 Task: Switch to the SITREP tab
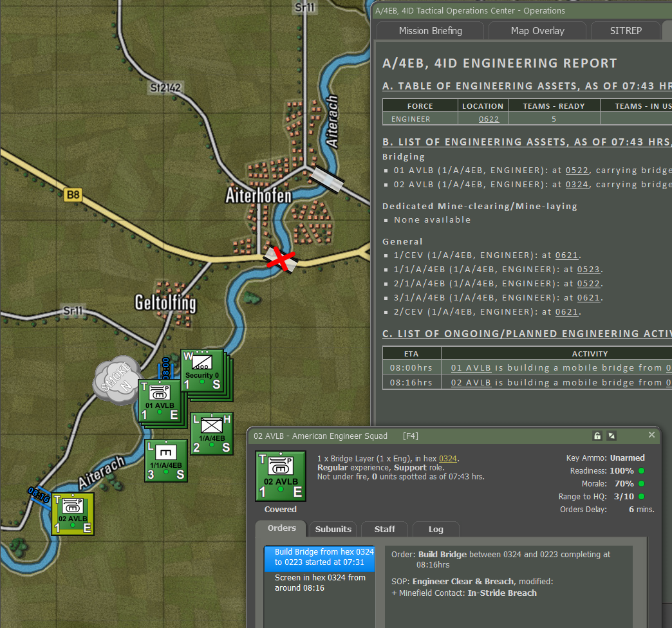click(625, 30)
